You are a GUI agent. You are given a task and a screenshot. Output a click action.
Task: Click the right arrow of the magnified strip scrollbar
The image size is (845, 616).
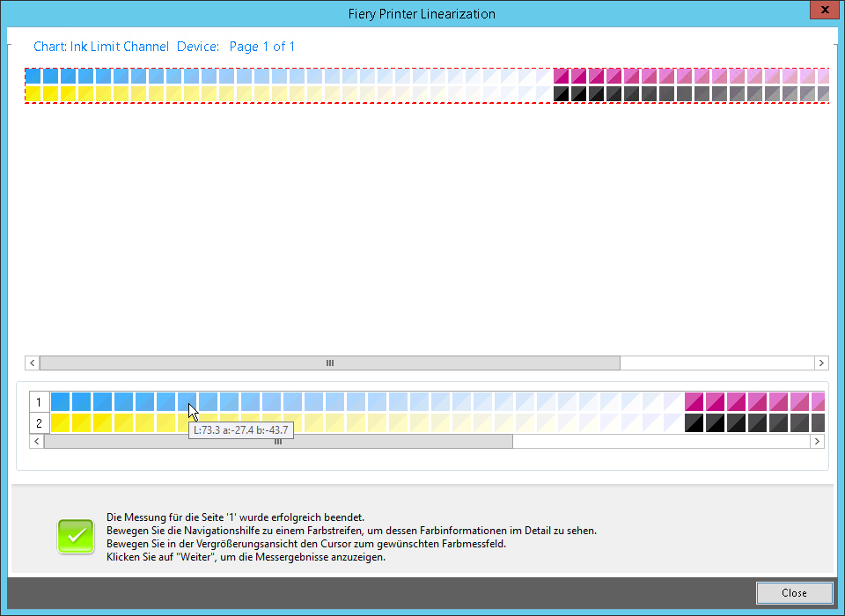(817, 442)
